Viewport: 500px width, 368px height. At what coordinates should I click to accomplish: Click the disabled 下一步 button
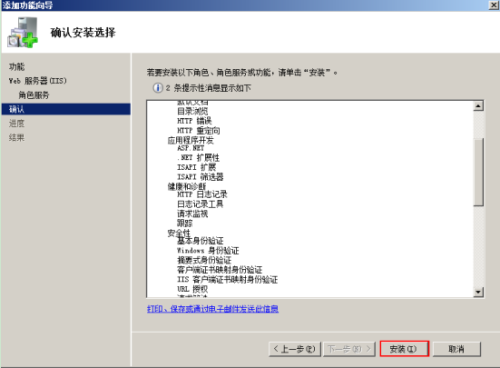[x=349, y=349]
